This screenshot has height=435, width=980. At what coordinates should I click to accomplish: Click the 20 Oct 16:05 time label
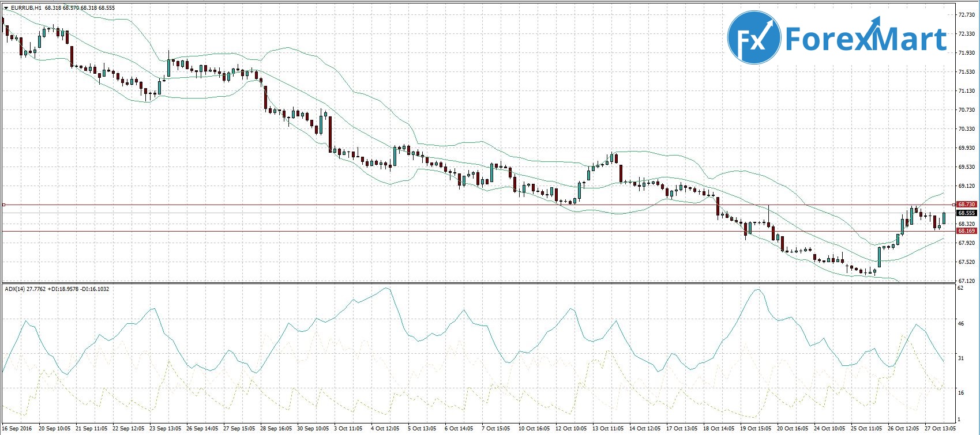coord(792,429)
